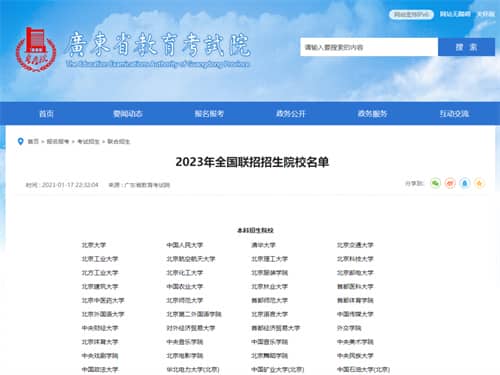Select 北京工业大学 in the school list
Viewport: 500px width, 375px height.
coord(100,259)
